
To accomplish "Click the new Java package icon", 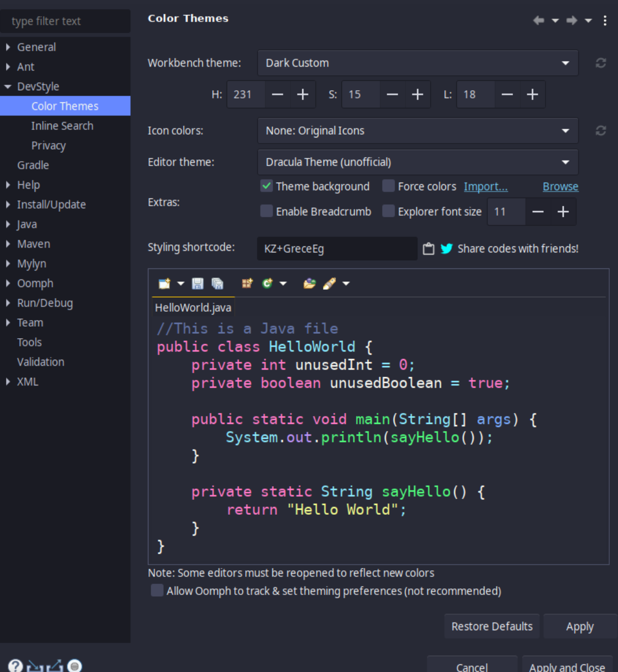I will coord(247,283).
